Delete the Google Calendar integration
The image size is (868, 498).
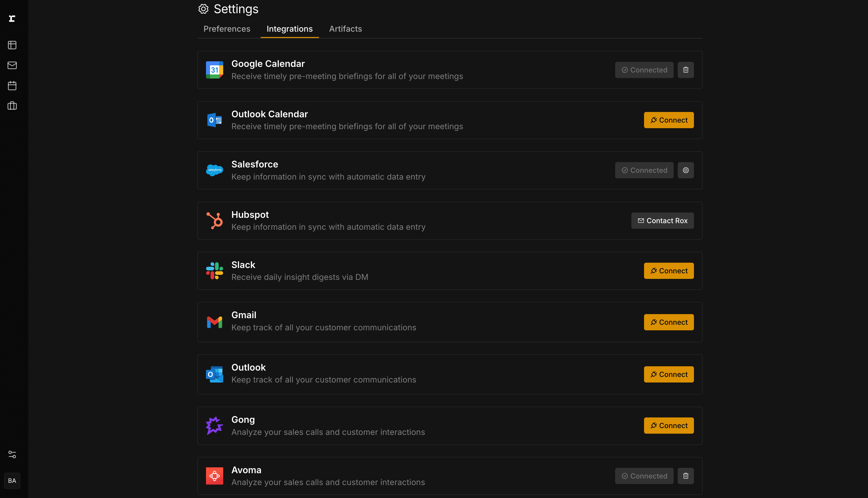pyautogui.click(x=685, y=70)
